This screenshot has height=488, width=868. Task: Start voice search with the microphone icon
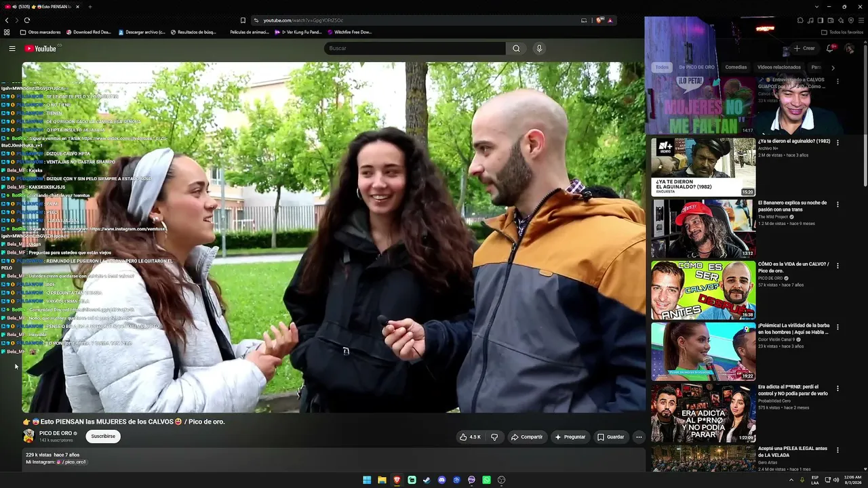(x=539, y=48)
